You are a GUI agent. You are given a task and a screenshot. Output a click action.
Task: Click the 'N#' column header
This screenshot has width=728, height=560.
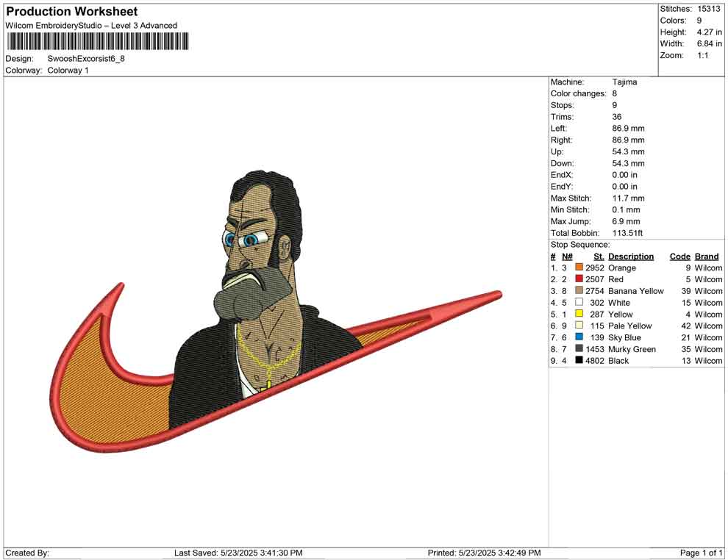[567, 256]
